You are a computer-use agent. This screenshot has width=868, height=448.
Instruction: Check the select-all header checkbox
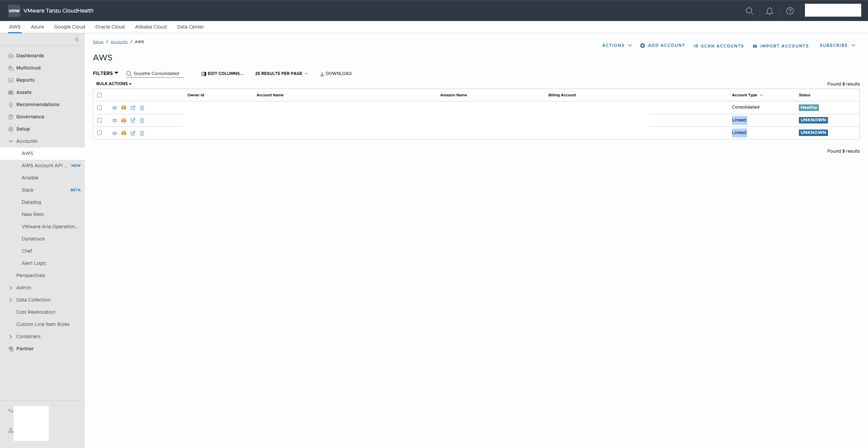coord(99,95)
